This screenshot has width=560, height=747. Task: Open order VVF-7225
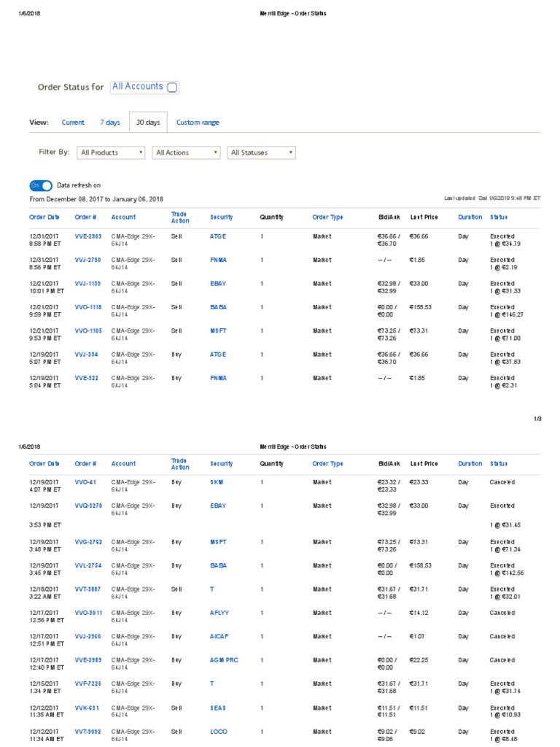[x=88, y=684]
